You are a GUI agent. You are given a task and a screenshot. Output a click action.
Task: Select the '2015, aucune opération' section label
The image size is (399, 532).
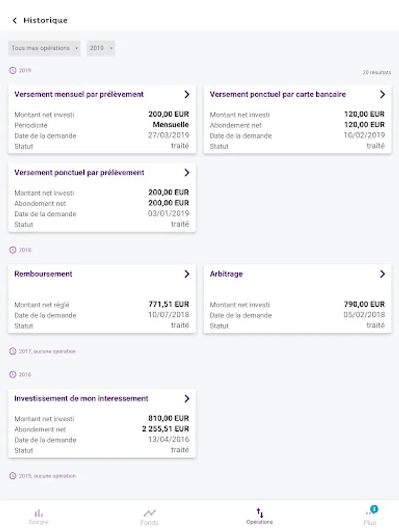[47, 476]
